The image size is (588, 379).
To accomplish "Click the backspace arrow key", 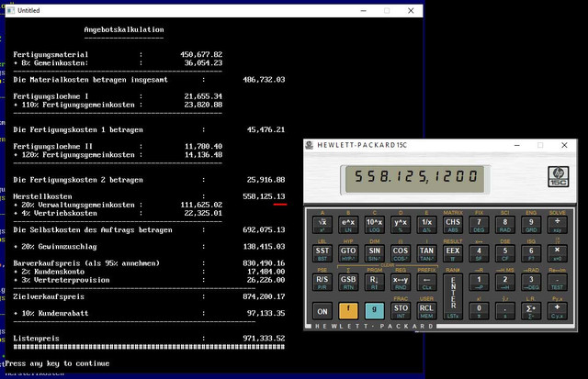I will [x=426, y=282].
